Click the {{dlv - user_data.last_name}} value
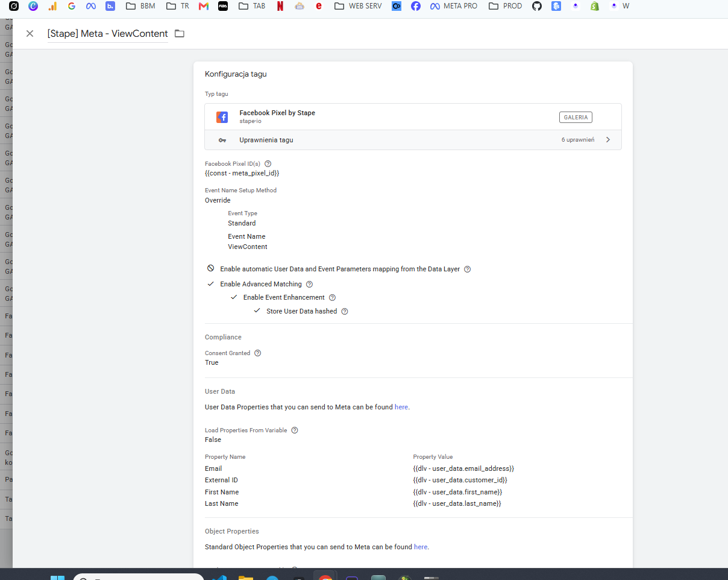Viewport: 728px width, 580px height. [457, 503]
